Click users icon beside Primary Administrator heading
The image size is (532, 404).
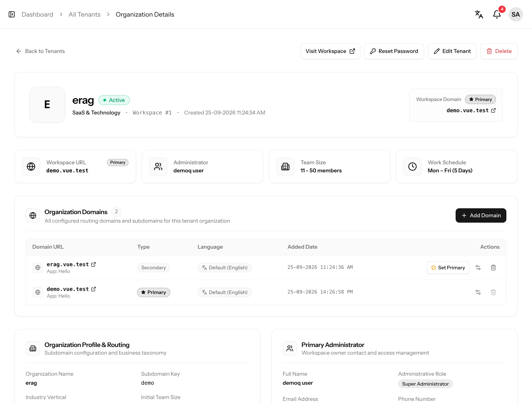point(290,348)
